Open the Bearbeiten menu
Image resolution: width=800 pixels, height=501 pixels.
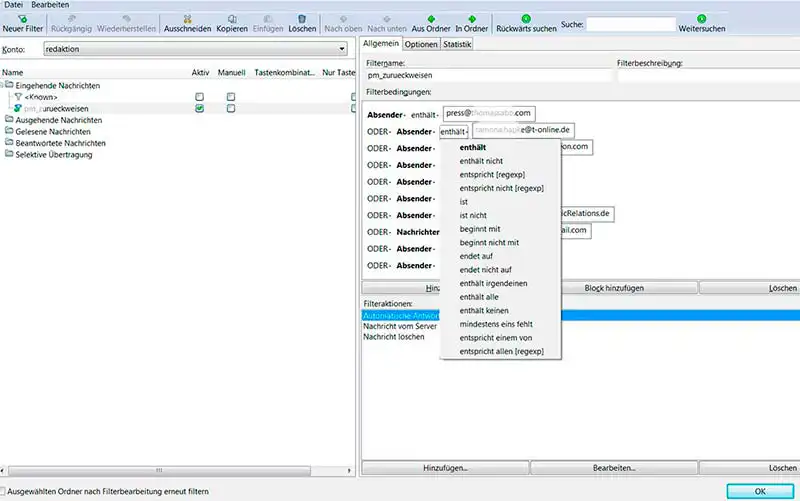50,5
